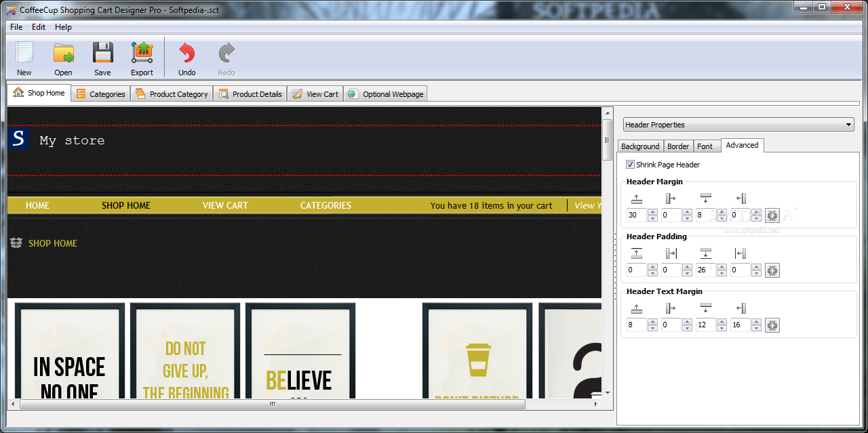Click the Header Text Margin left spinner showing 16
This screenshot has height=433, width=868.
coord(746,325)
